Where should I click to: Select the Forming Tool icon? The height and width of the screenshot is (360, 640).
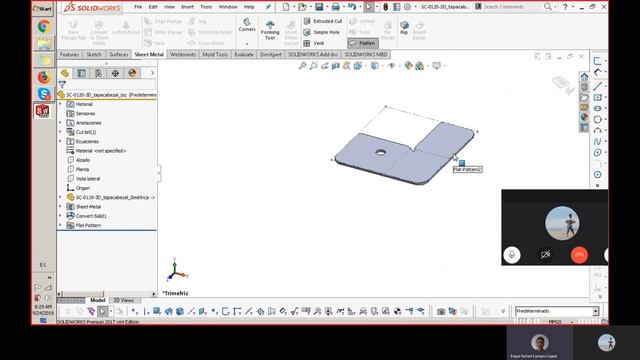[270, 30]
